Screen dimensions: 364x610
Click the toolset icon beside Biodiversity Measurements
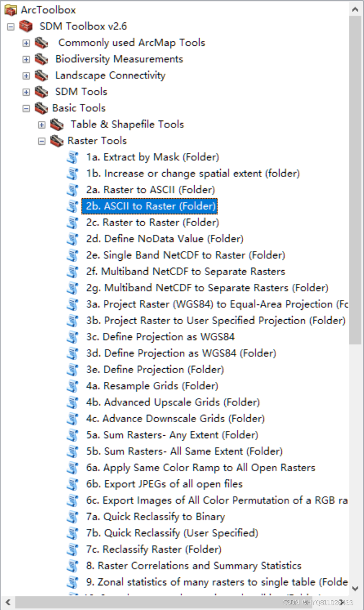[x=41, y=59]
